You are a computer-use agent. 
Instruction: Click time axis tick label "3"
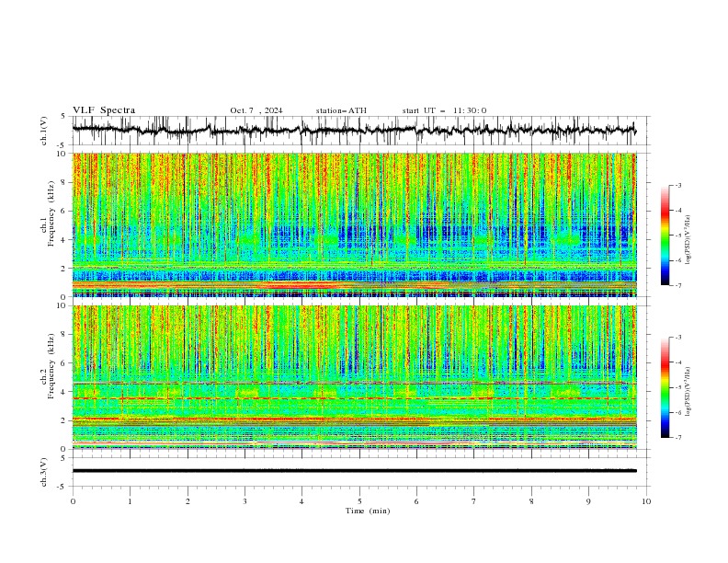tap(245, 501)
